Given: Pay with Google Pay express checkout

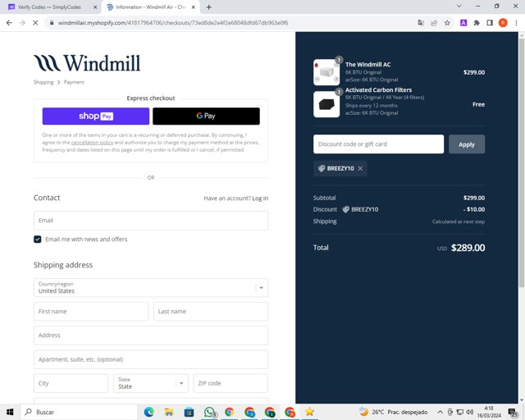Looking at the screenshot, I should point(206,116).
